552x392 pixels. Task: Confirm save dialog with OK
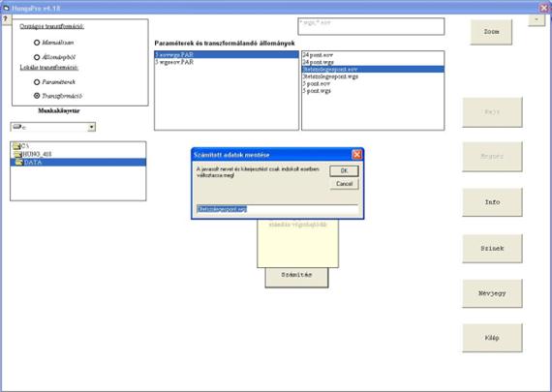345,171
